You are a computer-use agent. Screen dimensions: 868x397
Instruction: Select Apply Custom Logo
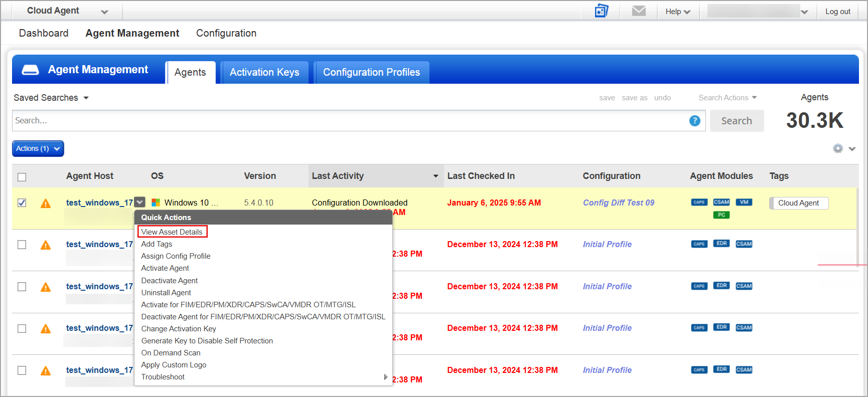click(174, 365)
